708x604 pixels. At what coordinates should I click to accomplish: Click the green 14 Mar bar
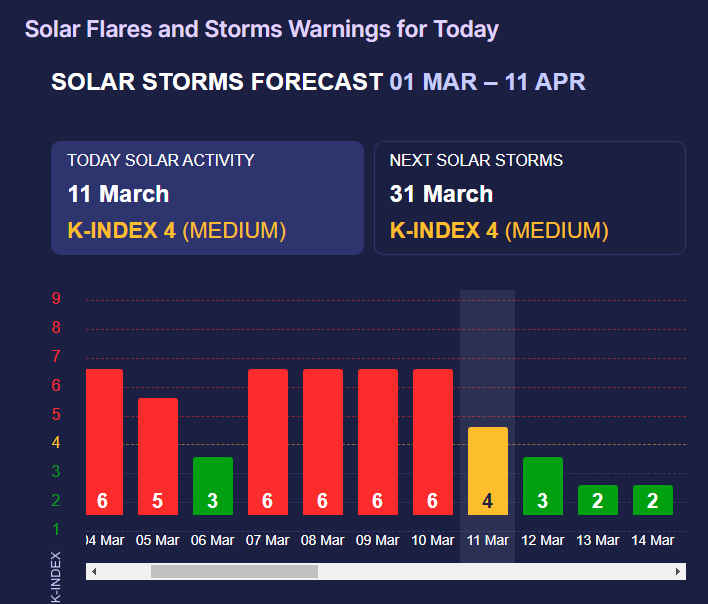point(653,500)
